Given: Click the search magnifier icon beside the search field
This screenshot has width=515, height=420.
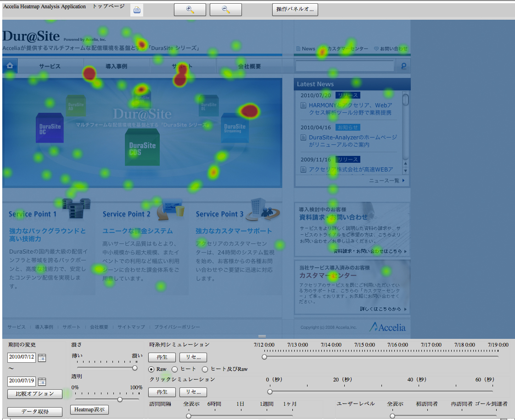Looking at the screenshot, I should pyautogui.click(x=403, y=66).
